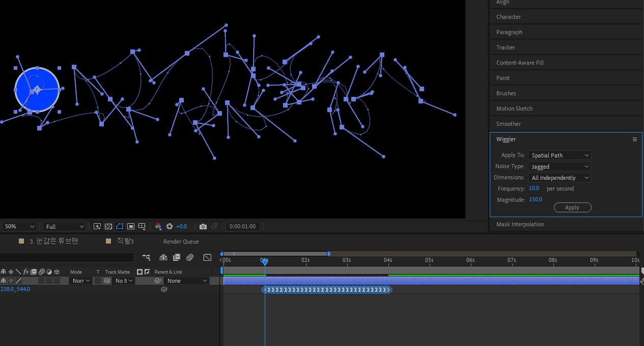Open the Noise Type Jagged dropdown

[559, 167]
